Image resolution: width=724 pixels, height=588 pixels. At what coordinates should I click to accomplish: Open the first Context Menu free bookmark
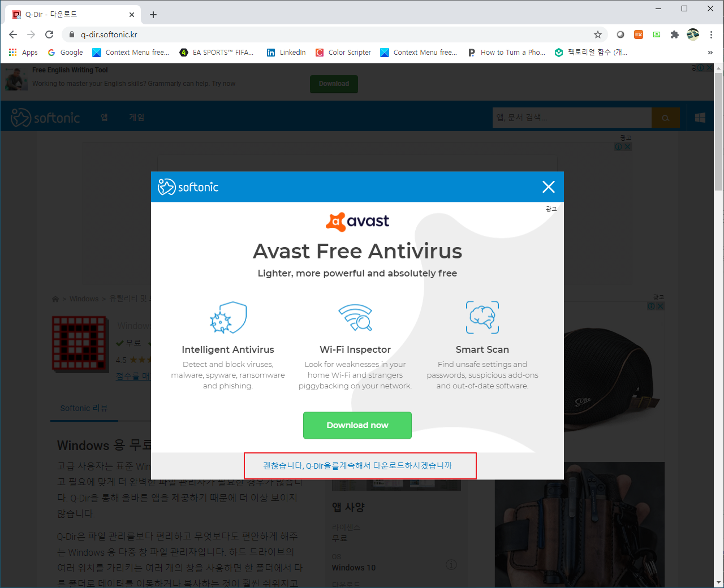click(x=131, y=53)
